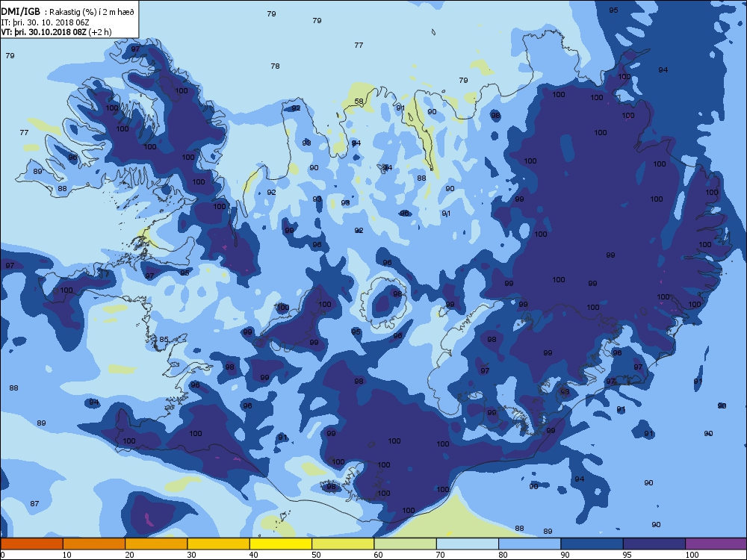Select the orange 10–20 legend swatch
Screen dimensions: 747x560
pos(94,544)
